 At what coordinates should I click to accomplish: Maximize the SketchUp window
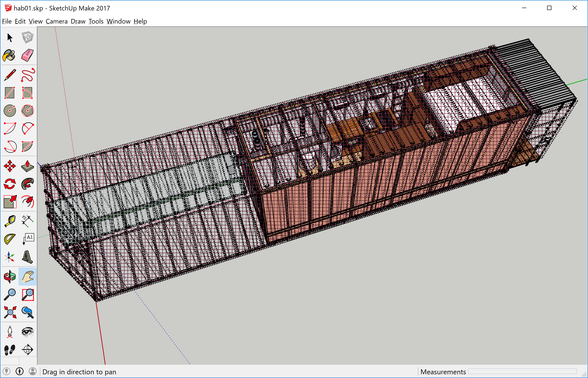(x=549, y=8)
